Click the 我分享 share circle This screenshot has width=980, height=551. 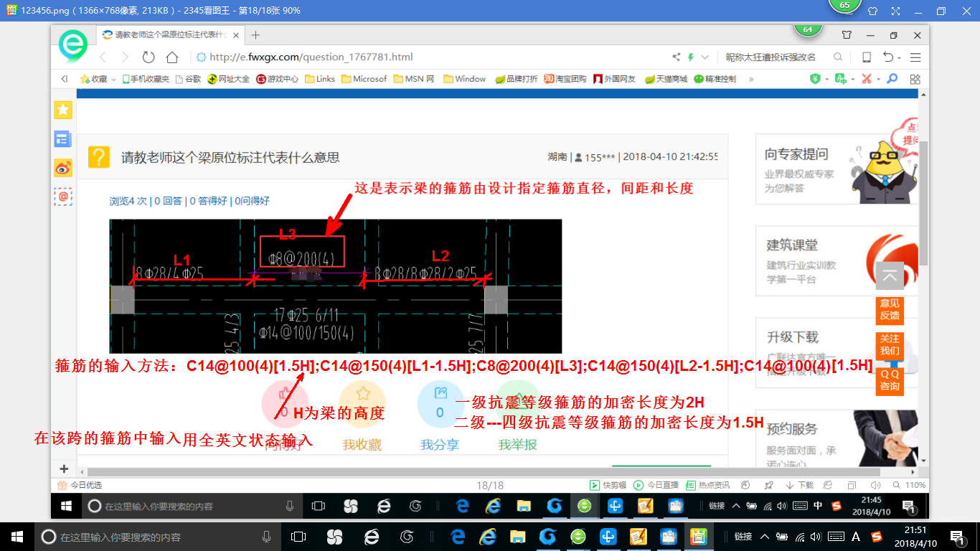click(440, 404)
